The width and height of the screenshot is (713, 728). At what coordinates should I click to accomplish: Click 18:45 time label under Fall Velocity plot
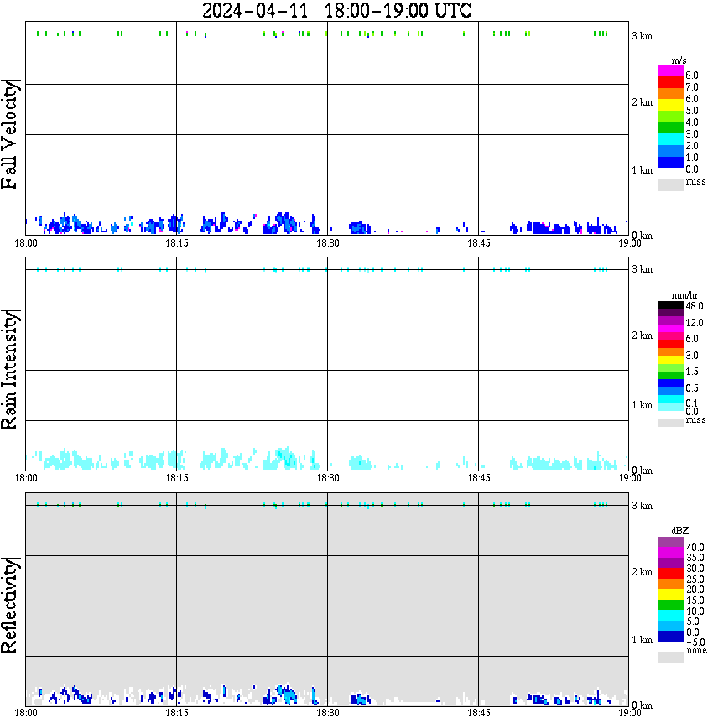478,243
